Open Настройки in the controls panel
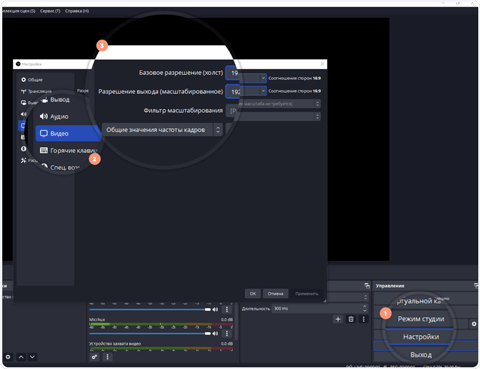Image resolution: width=480 pixels, height=369 pixels. (421, 337)
